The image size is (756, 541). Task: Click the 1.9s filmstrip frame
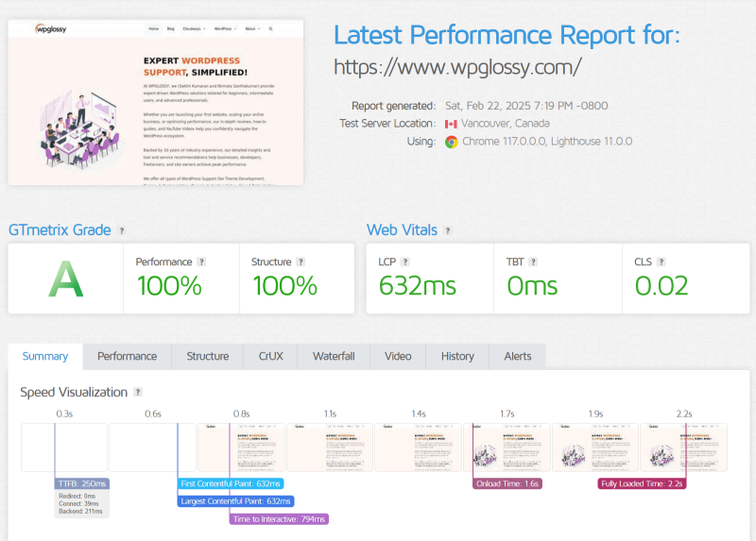595,448
